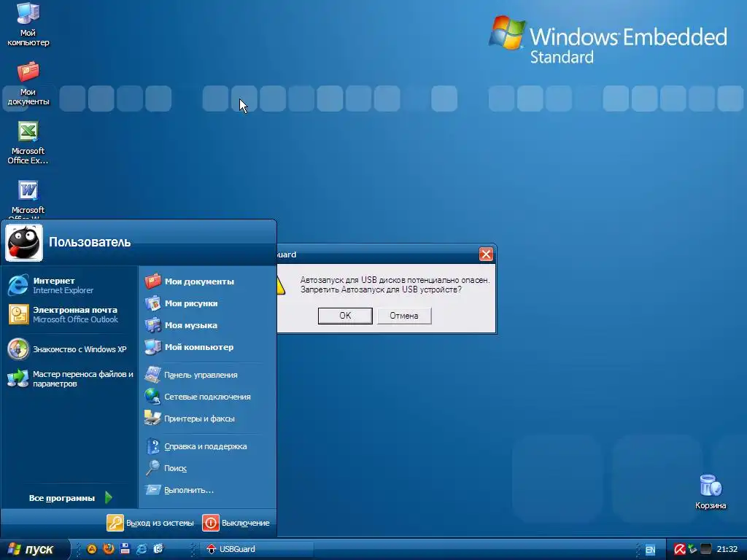
Task: Open the Корзина recycle bin icon
Action: point(711,492)
